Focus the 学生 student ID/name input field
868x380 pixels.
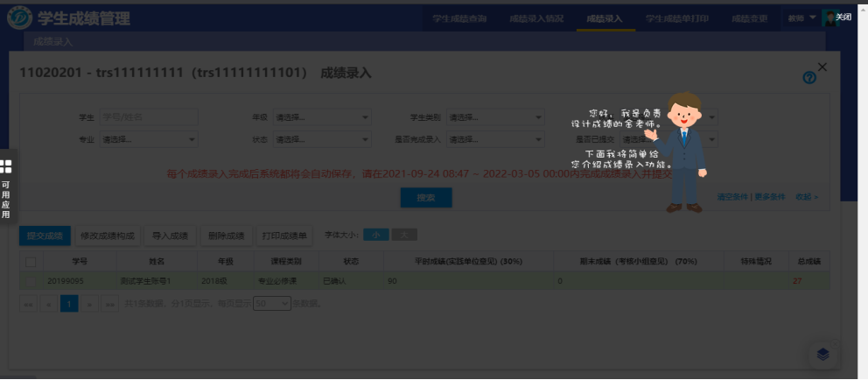click(149, 117)
